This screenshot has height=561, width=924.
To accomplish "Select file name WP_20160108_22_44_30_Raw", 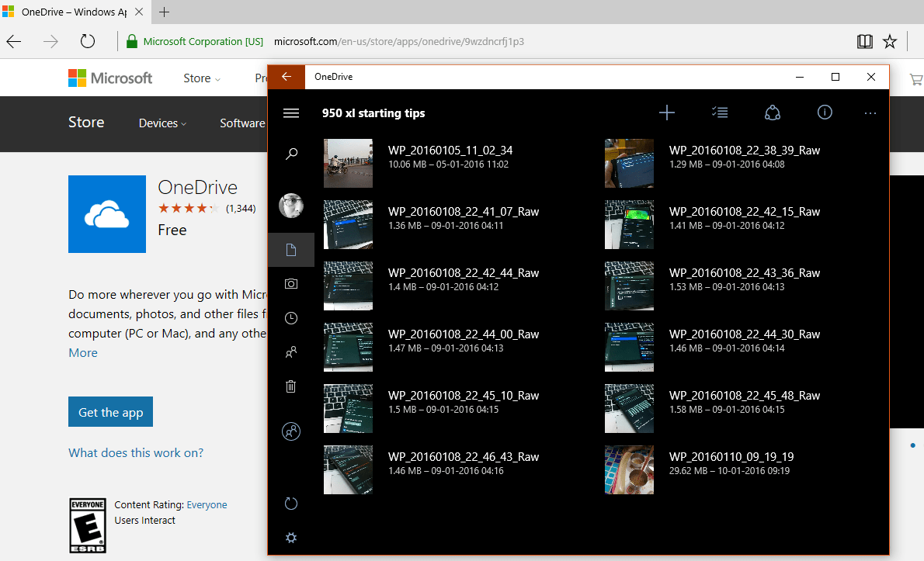I will pos(745,334).
